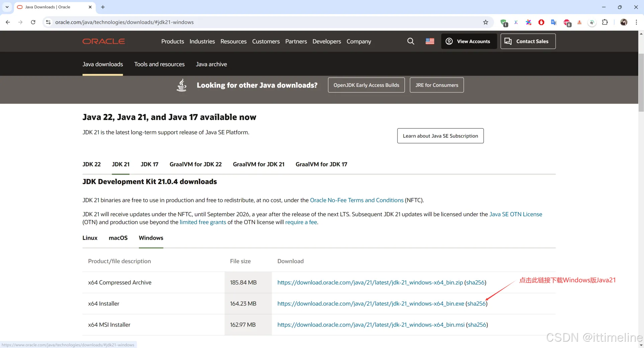Click the x64 Compressed Archive description
Screen dimensions: 644x348
pyautogui.click(x=120, y=282)
